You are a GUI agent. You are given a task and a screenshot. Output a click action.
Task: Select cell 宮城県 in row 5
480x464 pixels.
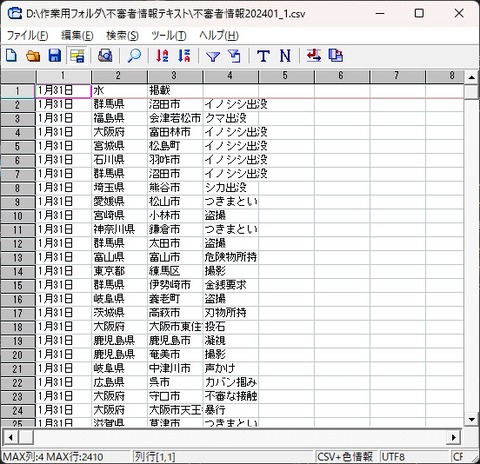[x=119, y=146]
